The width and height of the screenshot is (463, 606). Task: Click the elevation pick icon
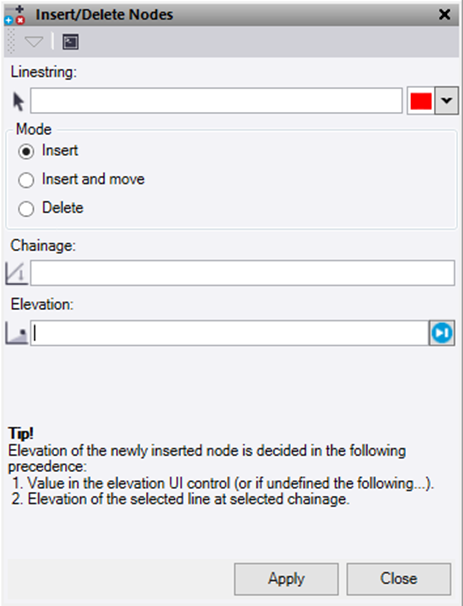click(x=16, y=333)
